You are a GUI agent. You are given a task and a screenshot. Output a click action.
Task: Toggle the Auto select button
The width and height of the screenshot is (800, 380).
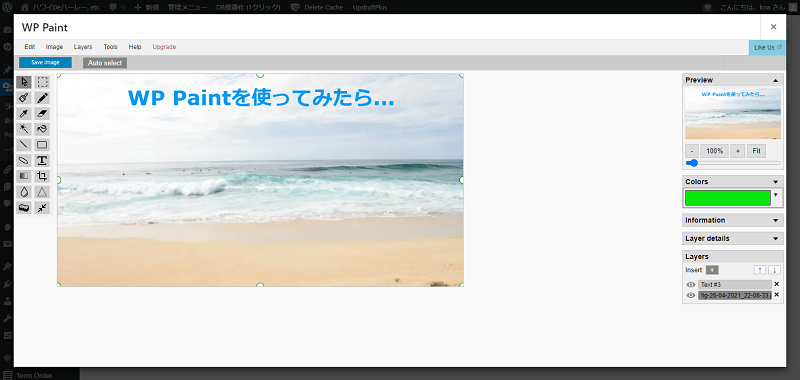[x=105, y=63]
